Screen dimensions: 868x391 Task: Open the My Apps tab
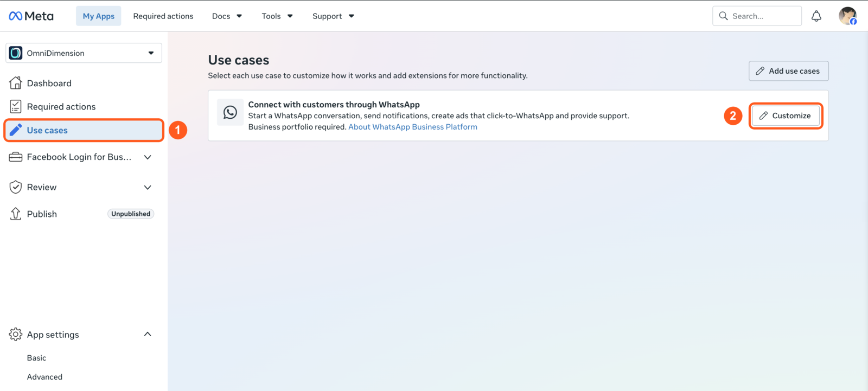(x=99, y=16)
